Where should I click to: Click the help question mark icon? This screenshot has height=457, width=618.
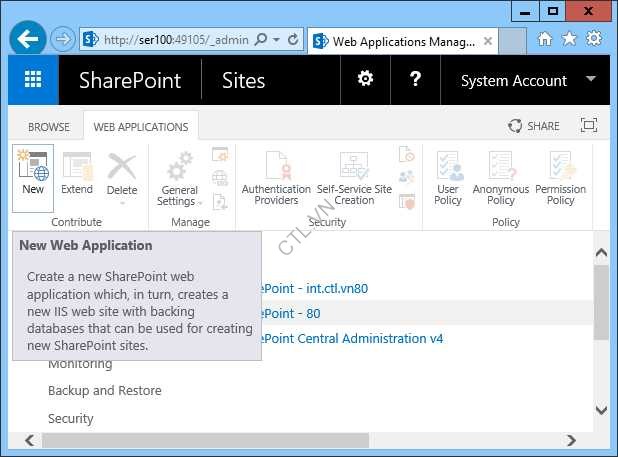click(416, 80)
